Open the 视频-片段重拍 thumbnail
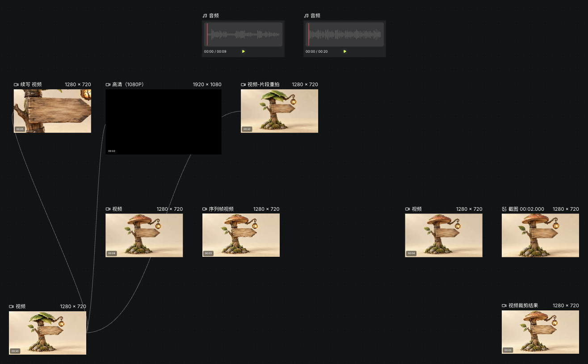The height and width of the screenshot is (364, 588). coord(279,111)
